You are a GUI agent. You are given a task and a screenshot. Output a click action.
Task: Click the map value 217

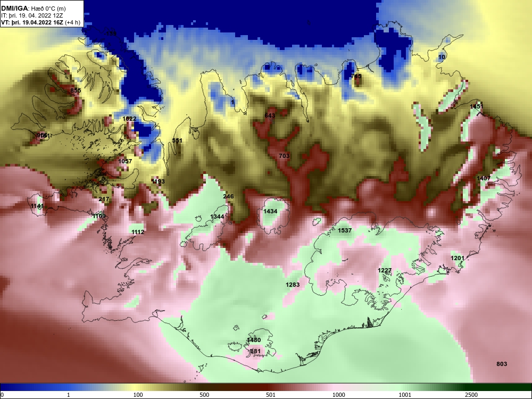pyautogui.click(x=104, y=199)
